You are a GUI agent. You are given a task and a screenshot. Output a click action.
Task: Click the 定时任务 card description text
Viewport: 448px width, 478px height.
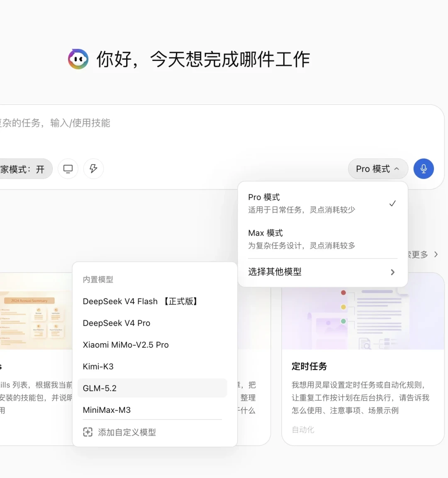pyautogui.click(x=360, y=398)
